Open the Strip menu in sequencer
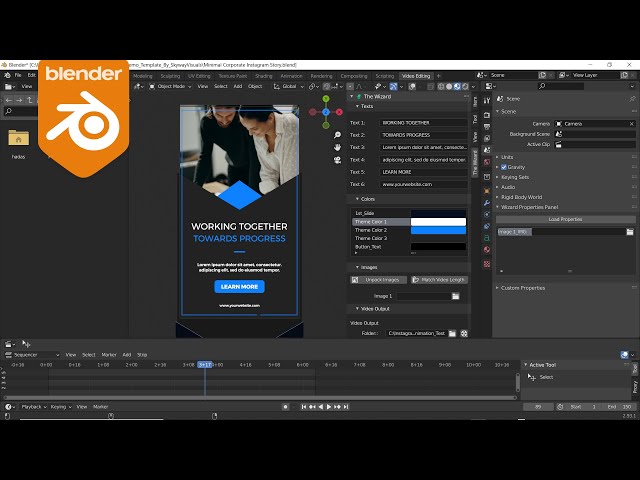This screenshot has height=480, width=640. coord(142,355)
